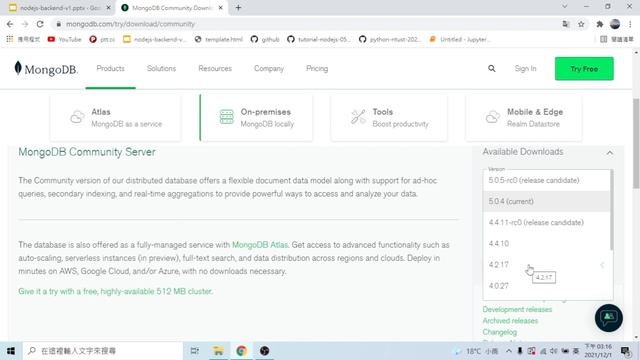Open the notification center icon
This screenshot has height=360, width=640.
pos(625,351)
